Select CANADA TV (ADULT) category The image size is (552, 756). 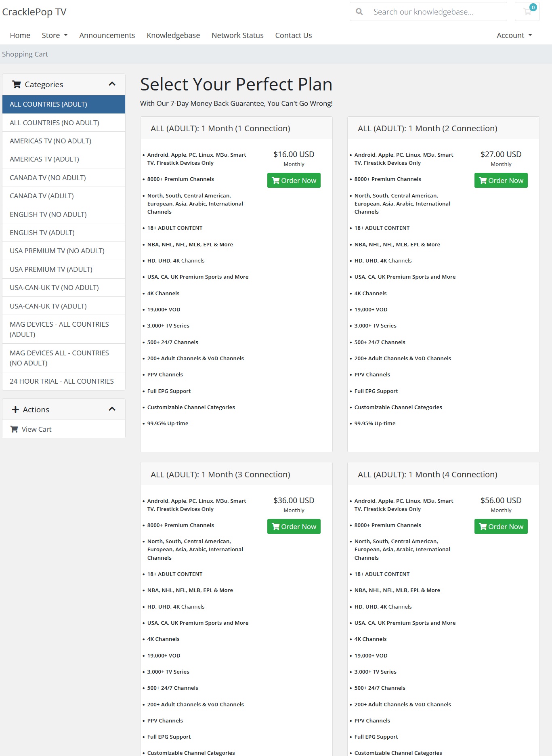pyautogui.click(x=64, y=196)
